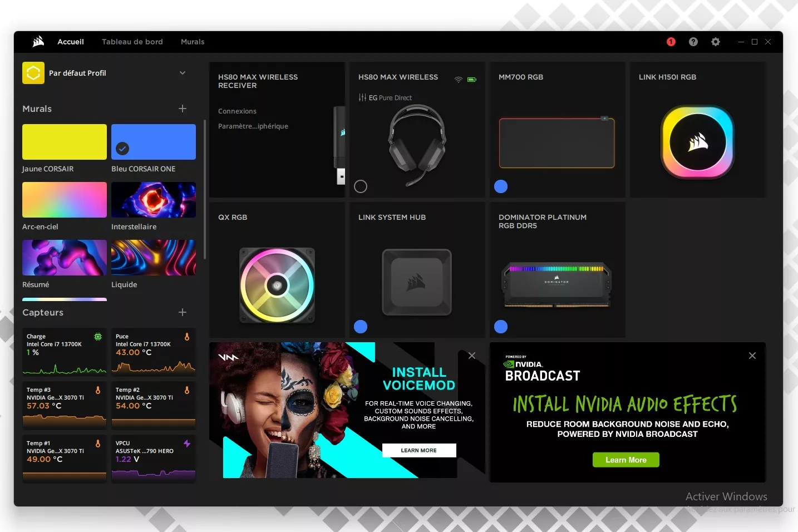Image resolution: width=798 pixels, height=532 pixels.
Task: Click the wireless receiver dongle image
Action: coord(339,145)
